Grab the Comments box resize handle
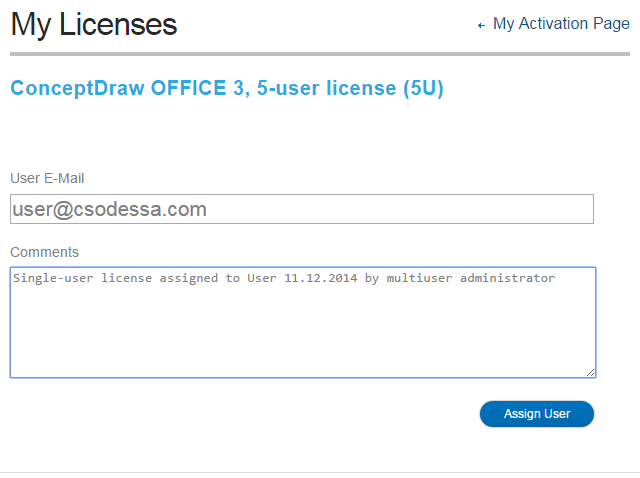Viewport: 640px width, 478px height. (x=591, y=372)
